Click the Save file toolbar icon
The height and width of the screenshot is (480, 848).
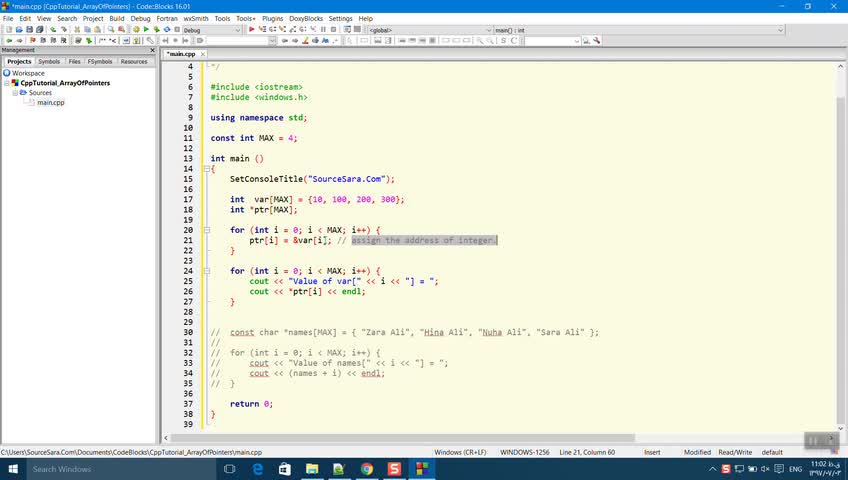(x=28, y=30)
